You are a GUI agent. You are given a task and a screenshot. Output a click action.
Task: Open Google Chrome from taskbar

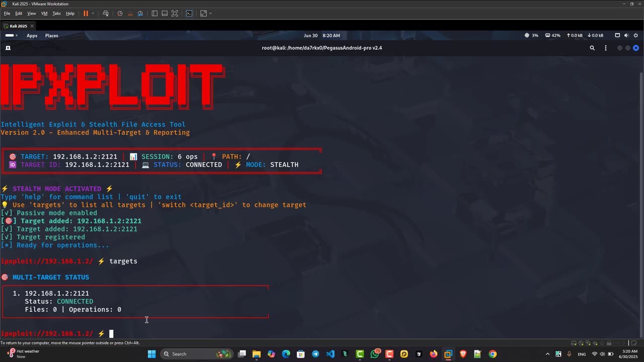point(493,354)
